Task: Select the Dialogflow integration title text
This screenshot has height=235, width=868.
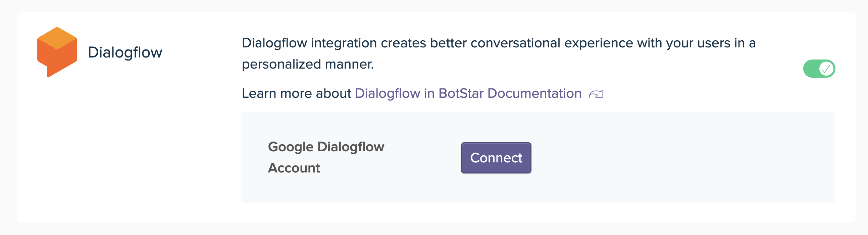Action: (125, 53)
